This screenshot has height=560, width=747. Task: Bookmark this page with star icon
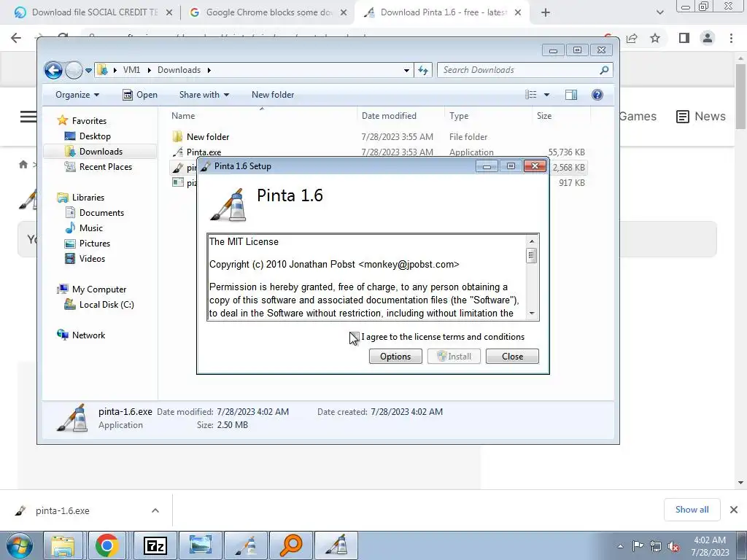click(655, 38)
